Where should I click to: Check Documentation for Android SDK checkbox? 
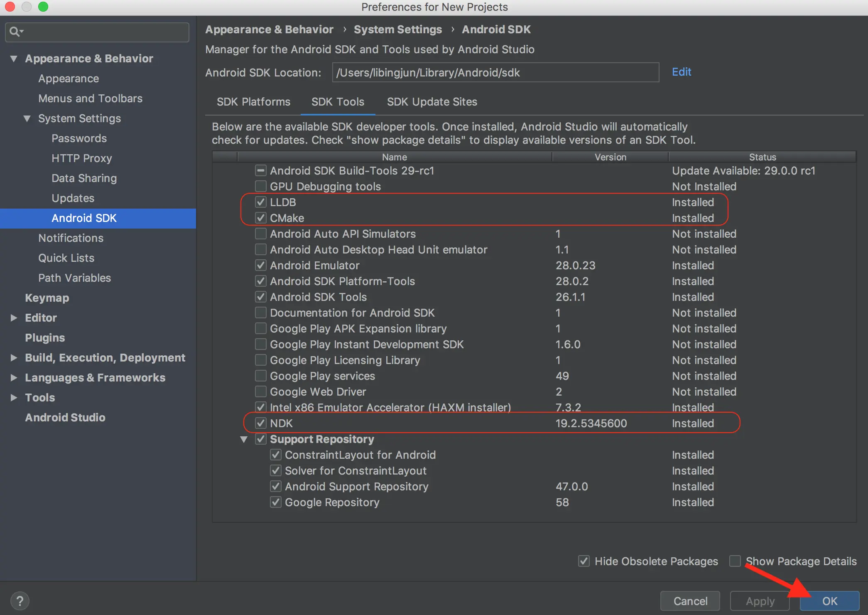[x=260, y=312]
